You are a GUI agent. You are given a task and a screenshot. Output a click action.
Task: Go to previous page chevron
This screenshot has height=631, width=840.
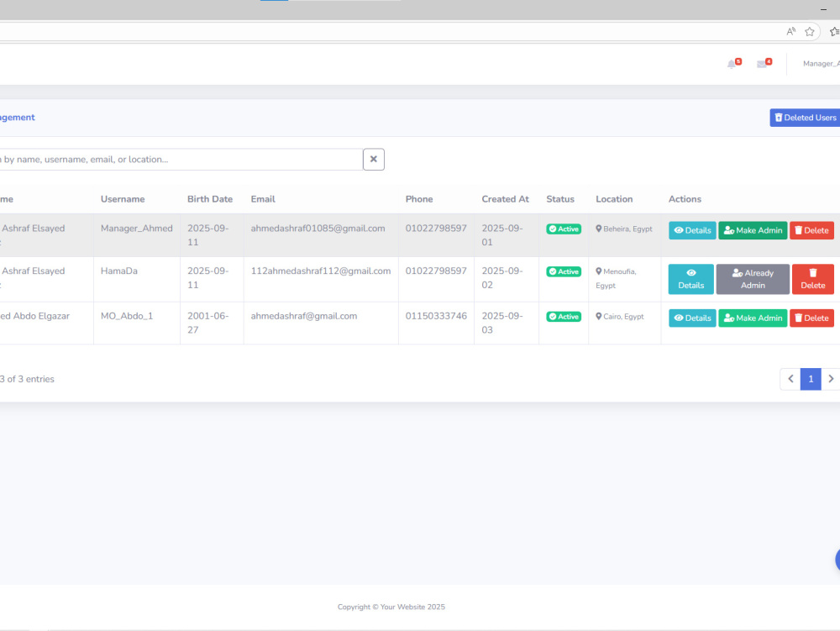(x=790, y=379)
